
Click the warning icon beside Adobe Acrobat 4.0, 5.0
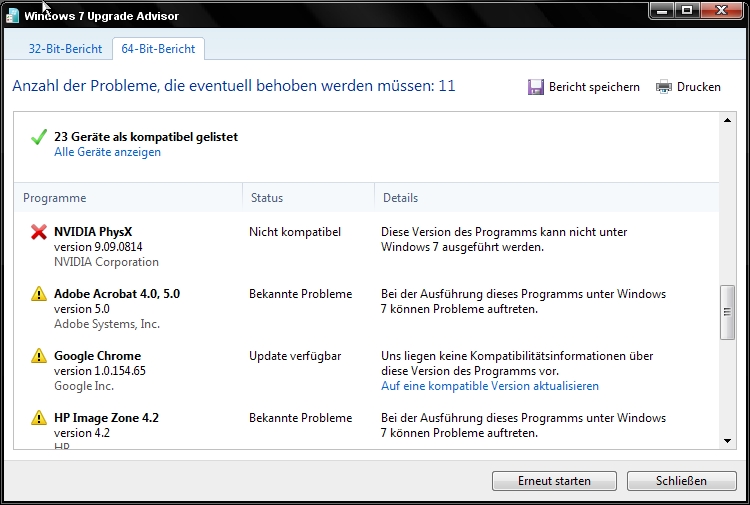[x=39, y=294]
